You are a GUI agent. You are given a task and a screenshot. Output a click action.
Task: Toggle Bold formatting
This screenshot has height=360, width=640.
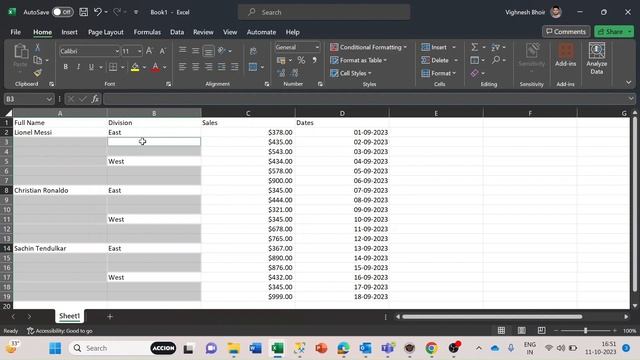click(x=65, y=67)
